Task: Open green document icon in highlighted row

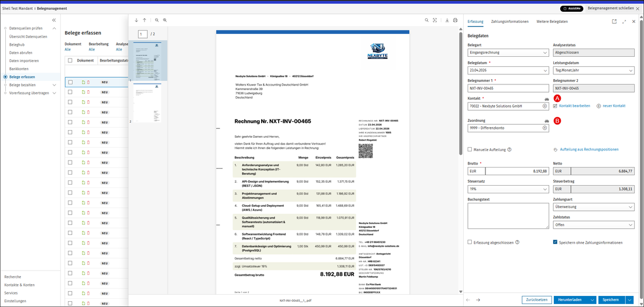Action: [x=83, y=82]
